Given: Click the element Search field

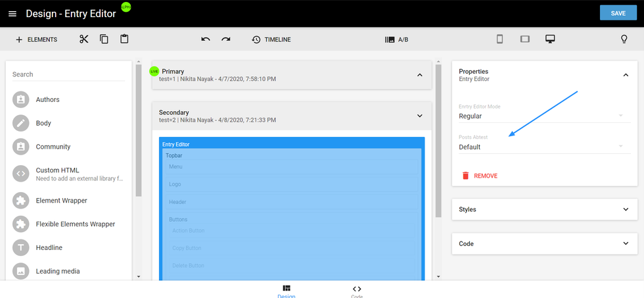Looking at the screenshot, I should pos(68,74).
